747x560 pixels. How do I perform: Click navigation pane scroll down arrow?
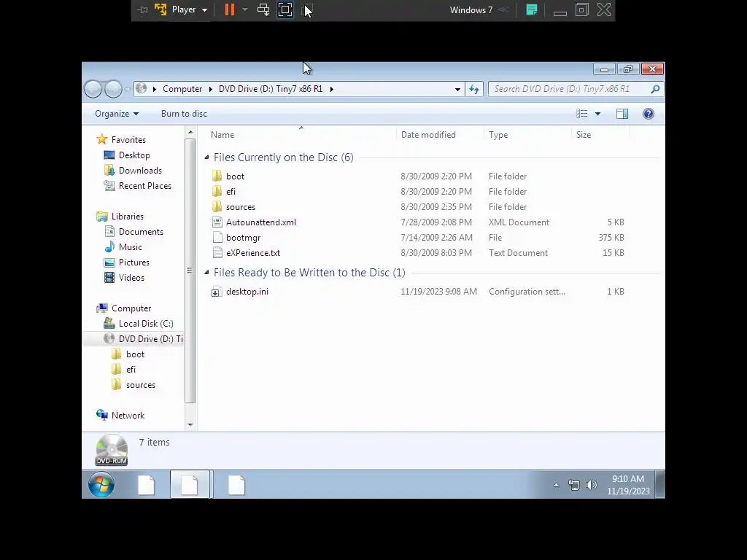(190, 424)
